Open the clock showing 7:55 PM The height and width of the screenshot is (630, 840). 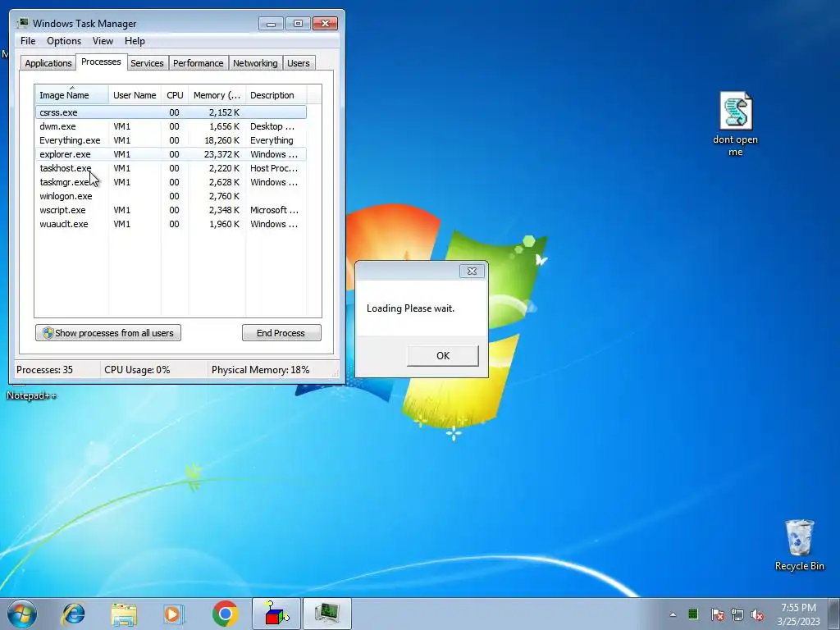click(798, 614)
